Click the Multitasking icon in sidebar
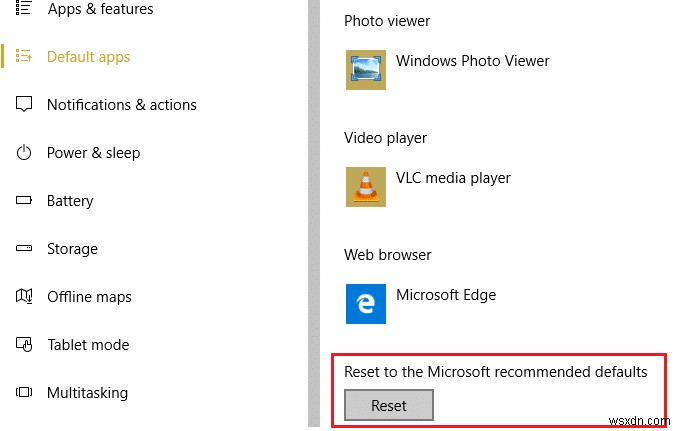 (x=25, y=393)
